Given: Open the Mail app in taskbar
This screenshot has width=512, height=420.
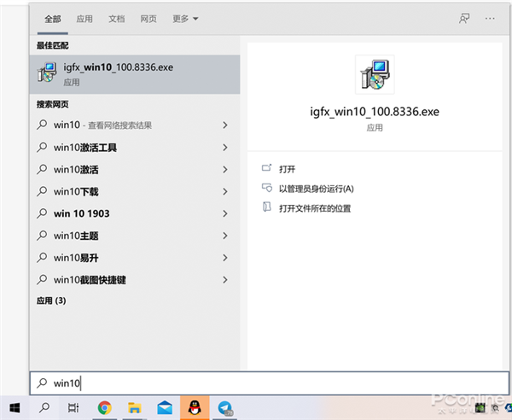Looking at the screenshot, I should click(165, 407).
